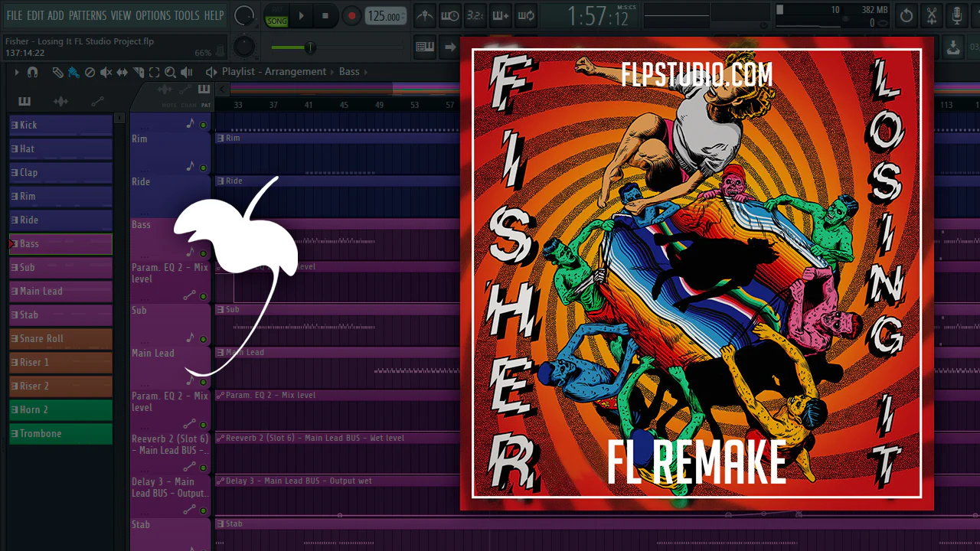This screenshot has height=551, width=980.
Task: Select the Horn 2 pattern in the picker
Action: coord(60,410)
